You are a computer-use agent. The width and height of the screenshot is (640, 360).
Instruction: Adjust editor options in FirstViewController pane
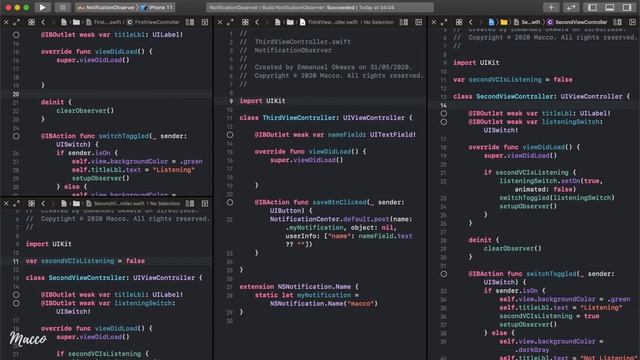pyautogui.click(x=190, y=22)
